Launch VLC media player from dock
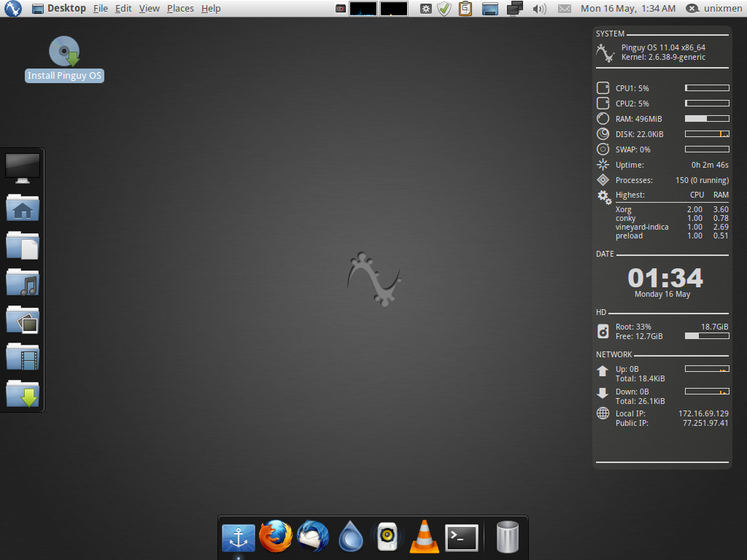Viewport: 747px width, 560px height. pyautogui.click(x=424, y=537)
